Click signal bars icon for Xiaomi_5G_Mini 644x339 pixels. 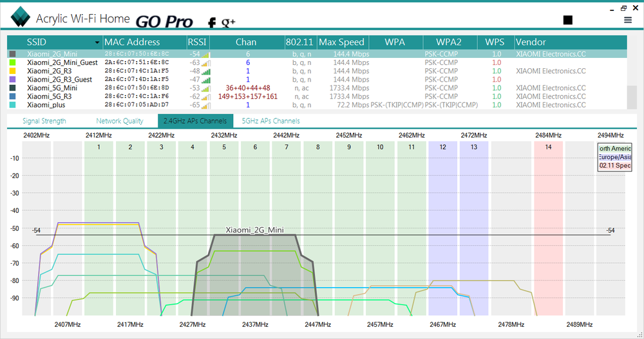point(206,88)
